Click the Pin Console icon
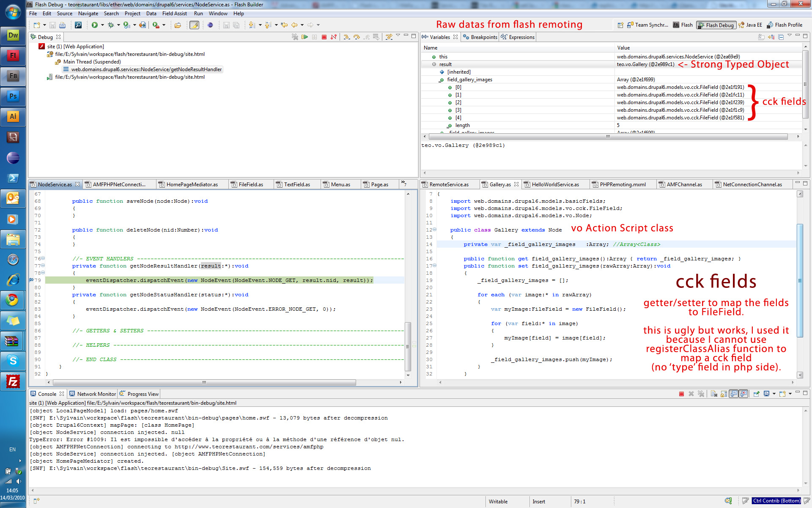Image resolution: width=812 pixels, height=508 pixels. pyautogui.click(x=757, y=394)
